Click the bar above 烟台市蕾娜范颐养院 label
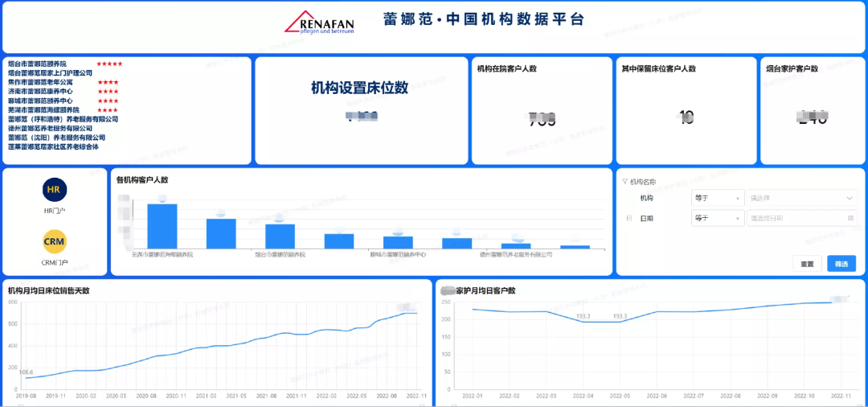The image size is (868, 407). pos(280,236)
